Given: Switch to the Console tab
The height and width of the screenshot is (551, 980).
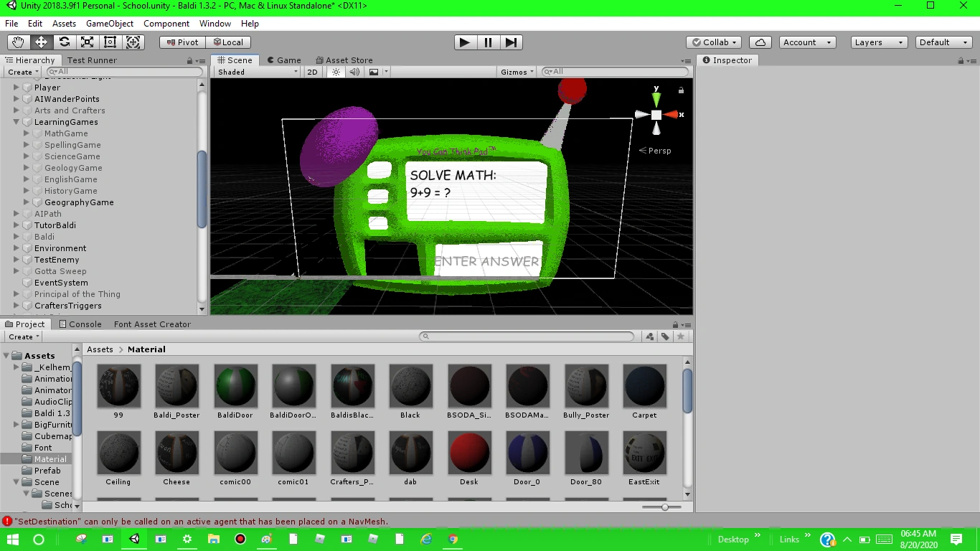Looking at the screenshot, I should [80, 324].
